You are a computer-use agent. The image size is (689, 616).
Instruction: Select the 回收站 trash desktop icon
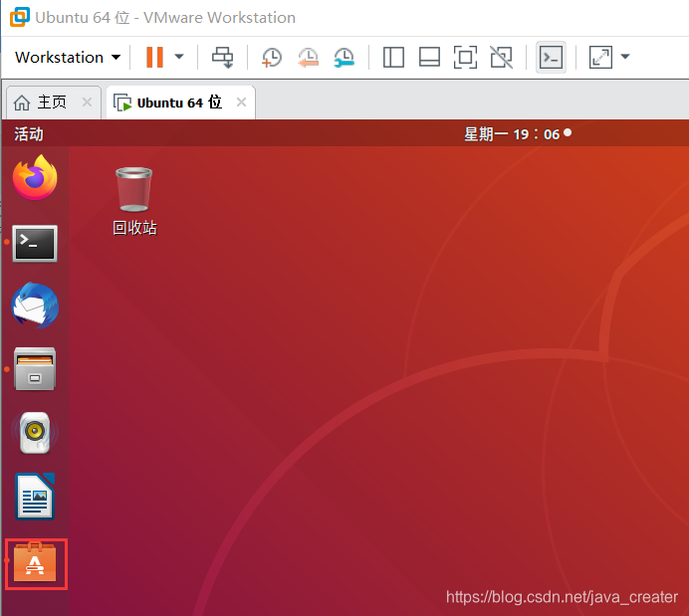(x=134, y=201)
